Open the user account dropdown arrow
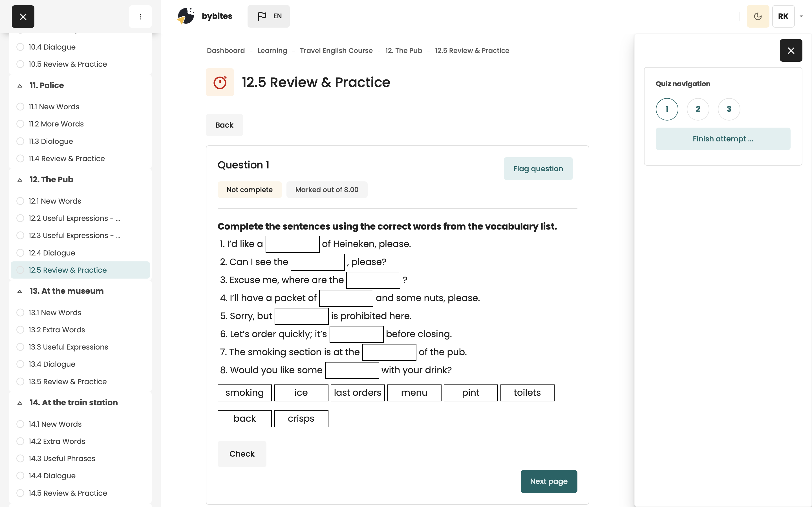 point(801,16)
